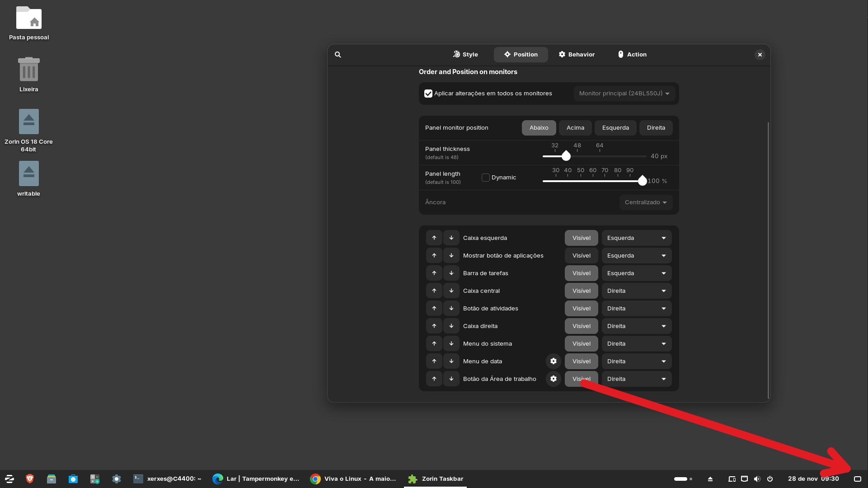The image size is (868, 488).
Task: Open Caixa esquerda position dropdown
Action: [636, 238]
